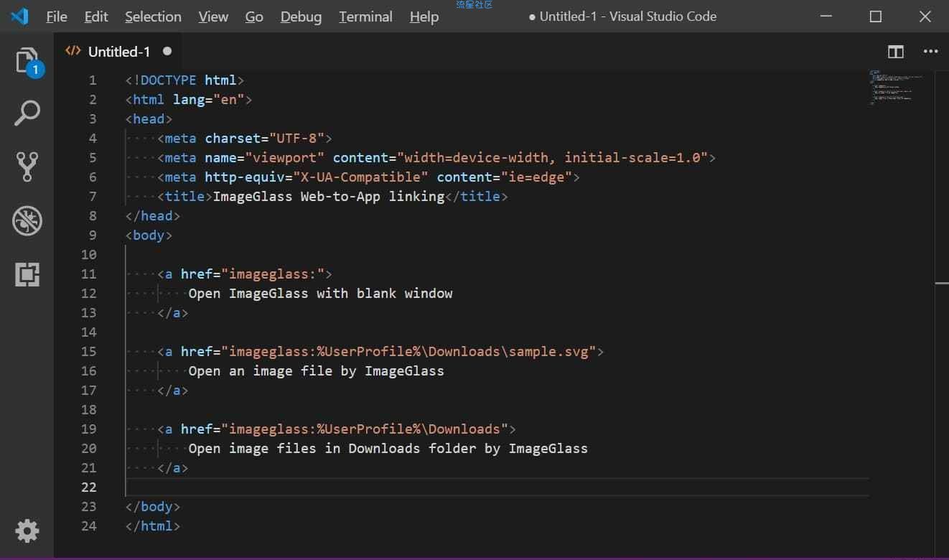Click line number 22 in gutter
This screenshot has height=560, width=949.
(x=89, y=487)
